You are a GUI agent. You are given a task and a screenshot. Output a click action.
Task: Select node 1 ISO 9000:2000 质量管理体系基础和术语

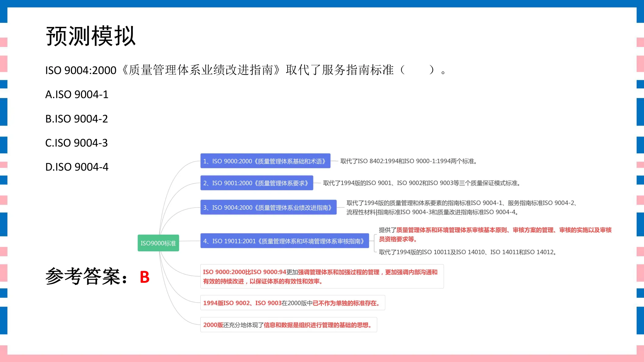tap(265, 161)
